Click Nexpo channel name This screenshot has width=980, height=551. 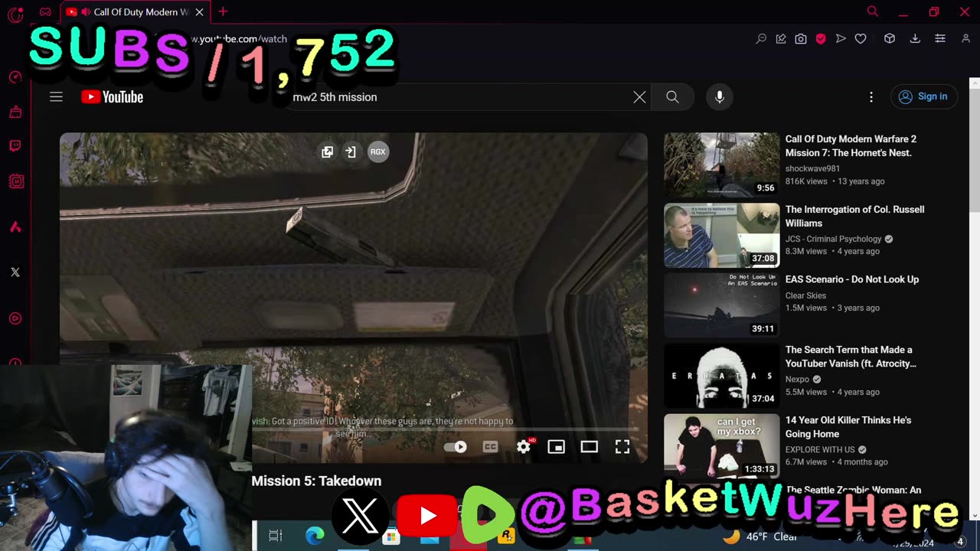click(x=797, y=379)
